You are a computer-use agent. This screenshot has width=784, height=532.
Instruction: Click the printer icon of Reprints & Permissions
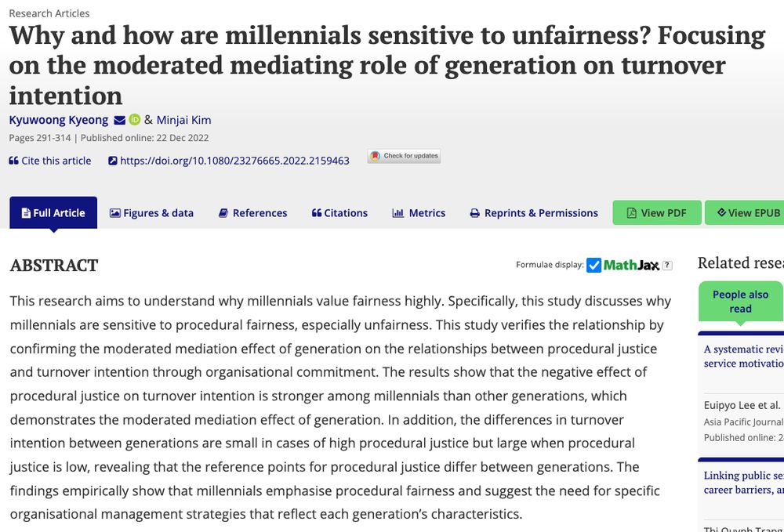tap(474, 213)
